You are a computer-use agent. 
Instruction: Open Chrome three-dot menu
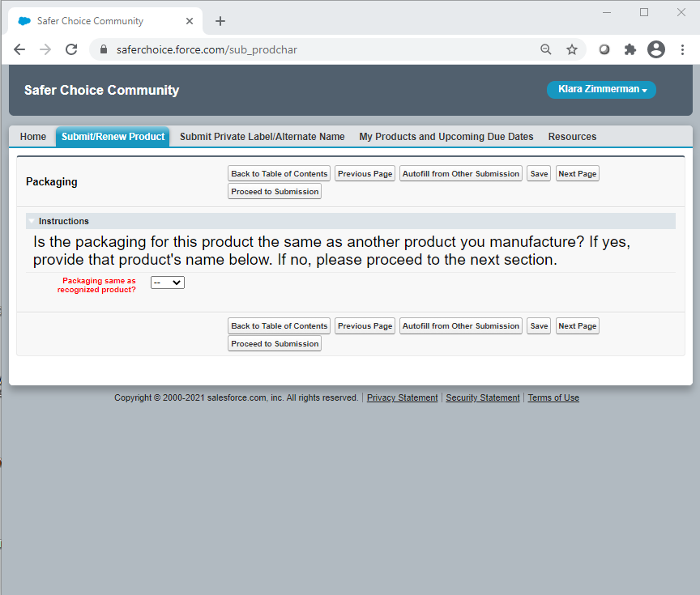pos(682,49)
